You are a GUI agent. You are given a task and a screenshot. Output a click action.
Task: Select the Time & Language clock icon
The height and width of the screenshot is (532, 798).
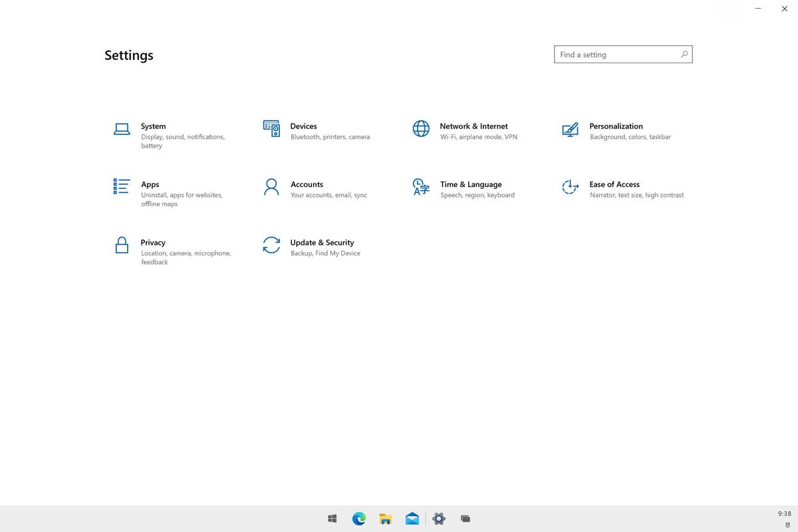point(420,187)
